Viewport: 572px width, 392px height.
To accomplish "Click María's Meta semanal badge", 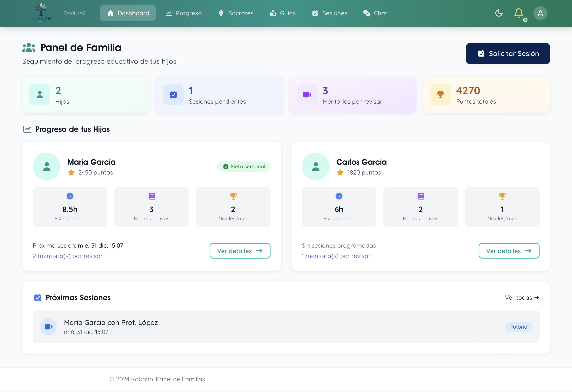I will pos(244,166).
